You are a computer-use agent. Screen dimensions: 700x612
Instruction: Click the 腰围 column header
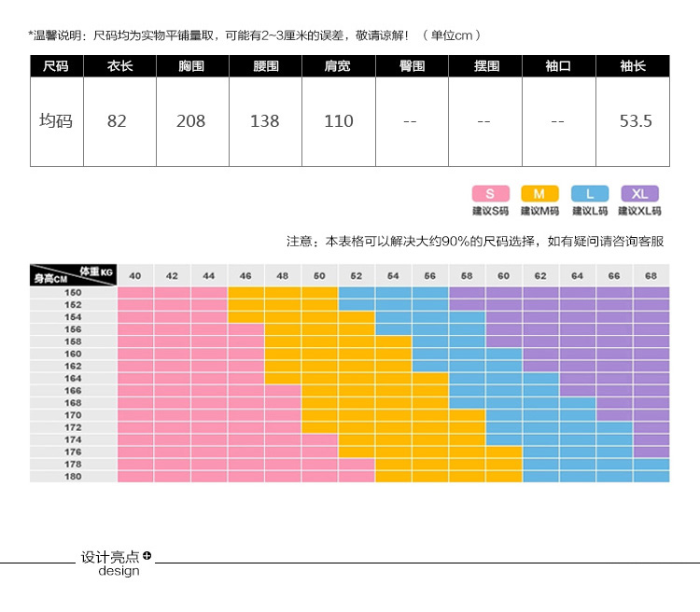coord(265,66)
